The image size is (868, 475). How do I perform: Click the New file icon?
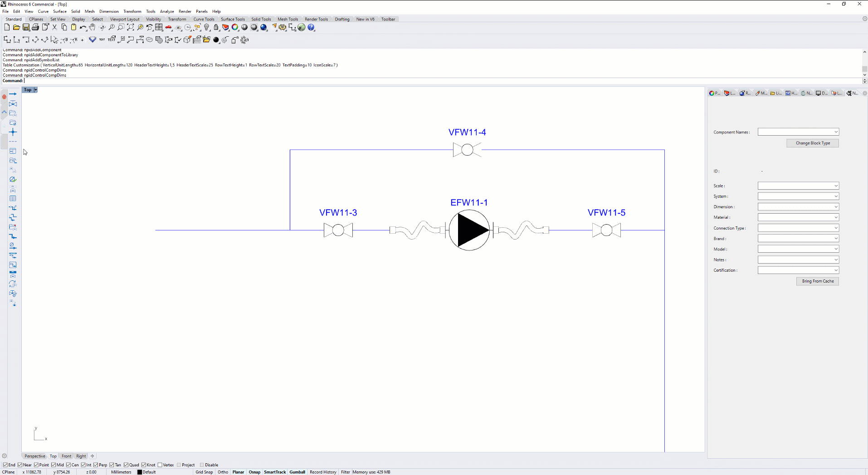pyautogui.click(x=7, y=27)
